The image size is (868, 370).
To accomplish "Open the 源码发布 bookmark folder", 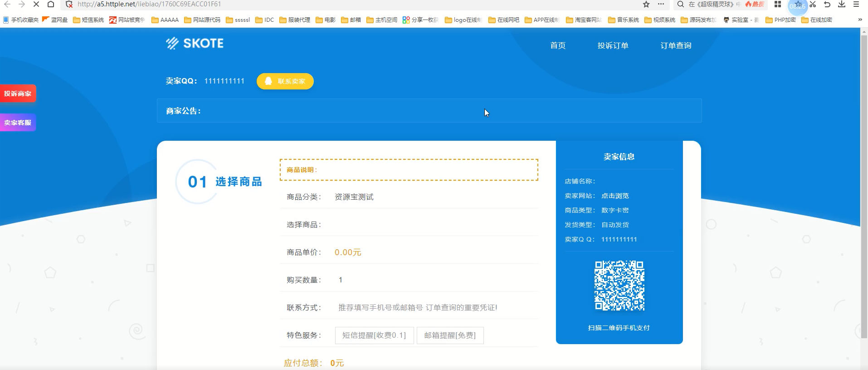I will click(698, 20).
